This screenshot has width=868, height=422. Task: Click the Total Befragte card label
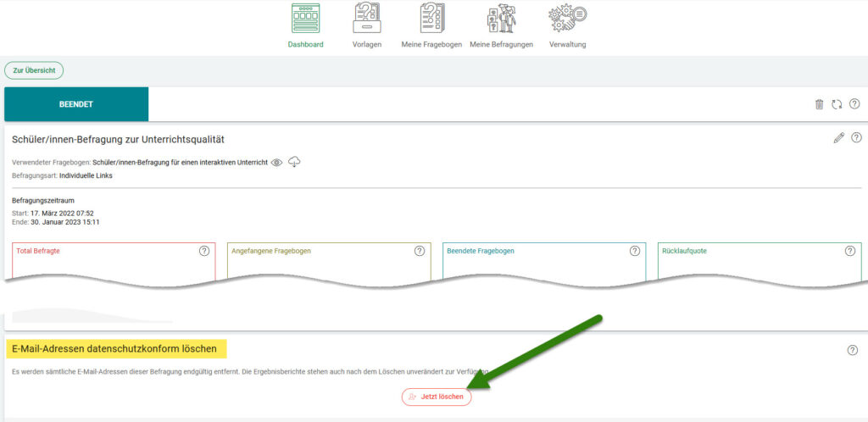click(38, 251)
